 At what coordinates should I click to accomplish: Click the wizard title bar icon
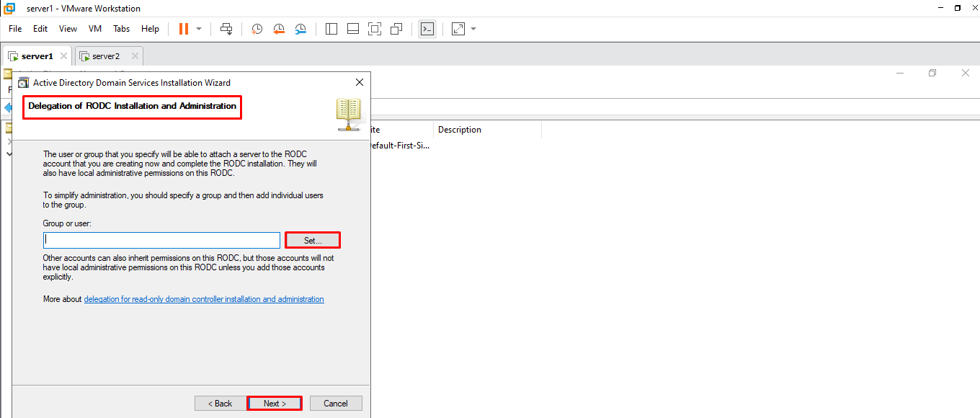pos(23,83)
